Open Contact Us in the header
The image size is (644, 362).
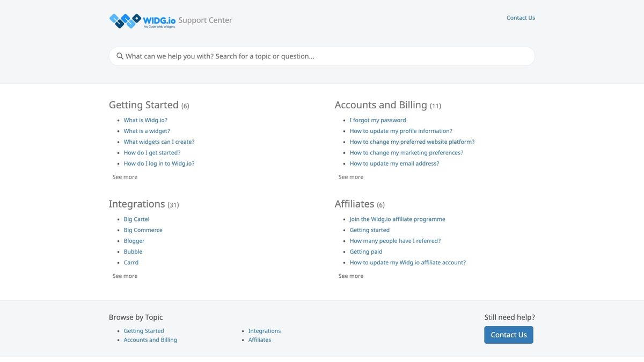(x=521, y=17)
